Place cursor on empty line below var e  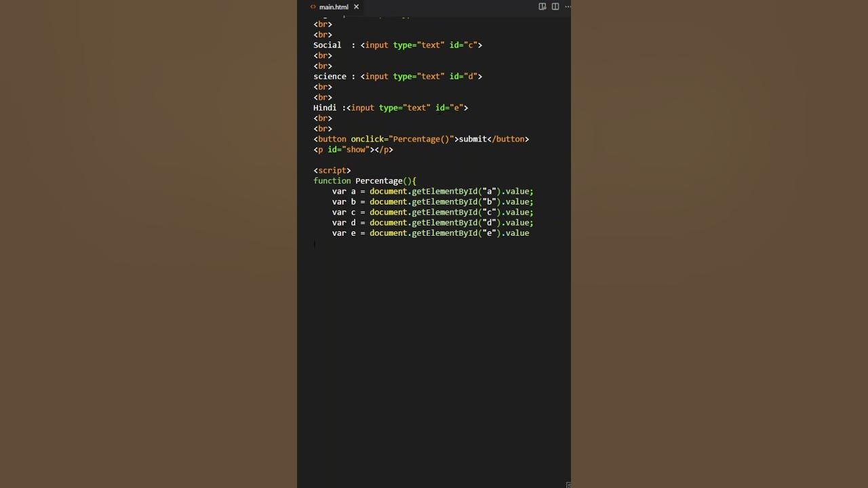434,244
